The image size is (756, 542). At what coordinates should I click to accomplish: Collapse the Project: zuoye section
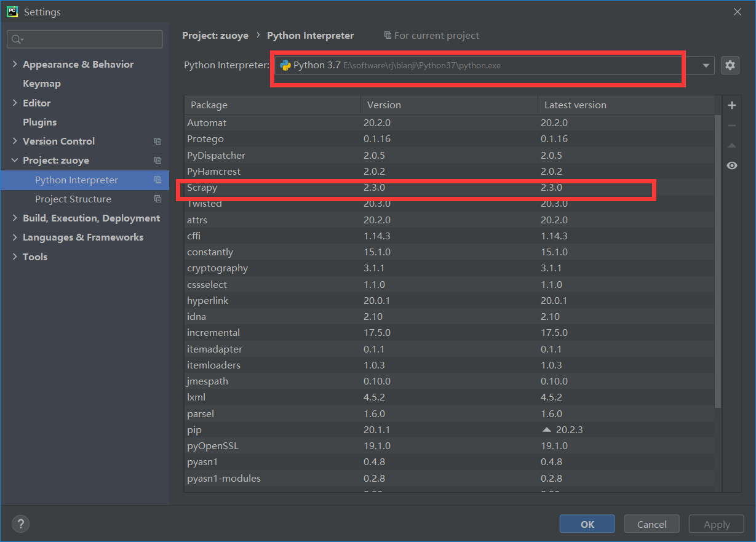pos(15,161)
